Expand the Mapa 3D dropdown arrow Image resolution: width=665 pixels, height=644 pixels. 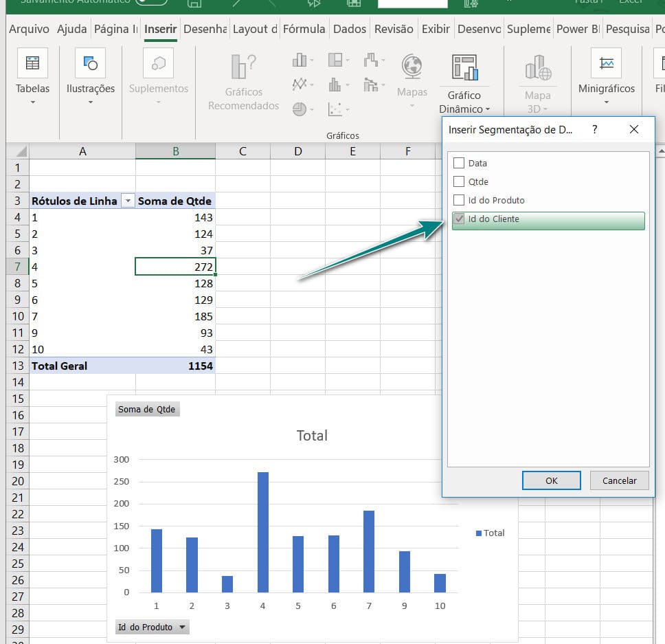pos(545,109)
